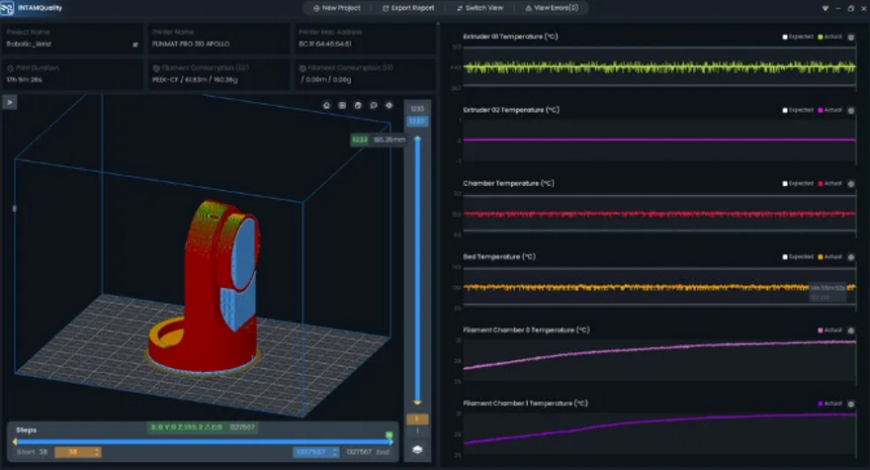Open Extruder 01 Temperature chart settings
This screenshot has width=870, height=470.
click(x=851, y=37)
